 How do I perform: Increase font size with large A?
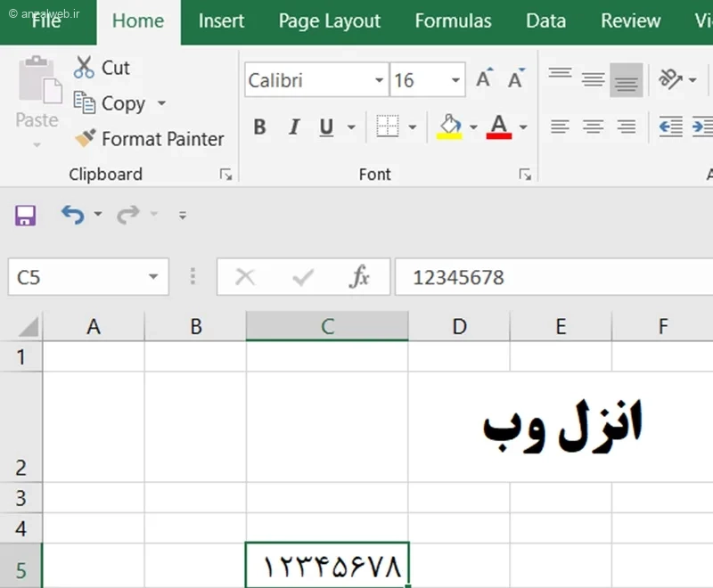484,78
